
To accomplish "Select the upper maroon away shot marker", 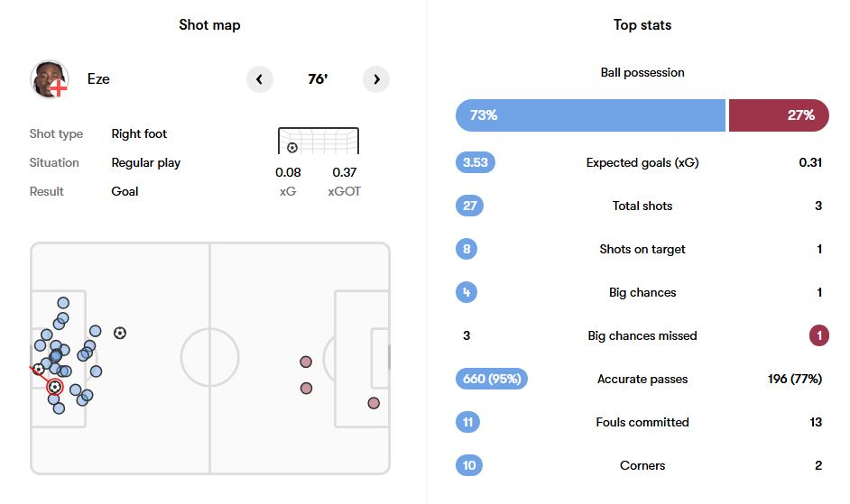I will (x=306, y=362).
